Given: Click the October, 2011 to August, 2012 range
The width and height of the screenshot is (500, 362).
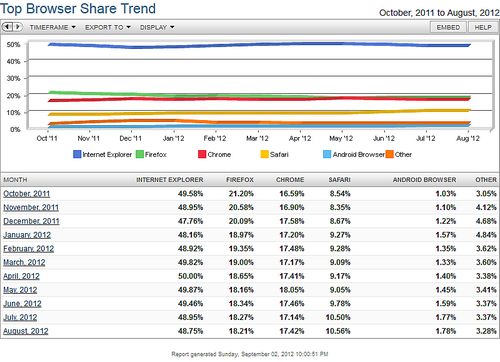Looking at the screenshot, I should pyautogui.click(x=439, y=13).
